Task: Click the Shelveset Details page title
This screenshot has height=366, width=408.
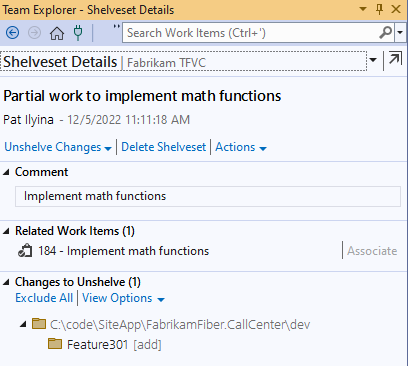Action: (x=60, y=62)
